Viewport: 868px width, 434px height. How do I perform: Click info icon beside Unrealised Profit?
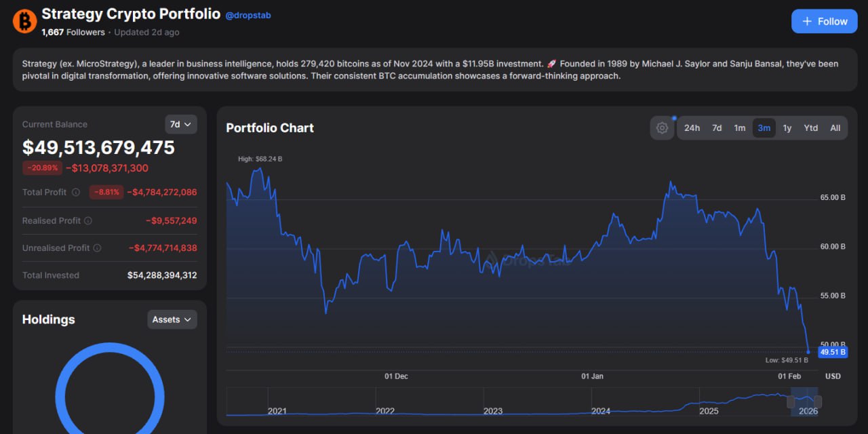97,248
